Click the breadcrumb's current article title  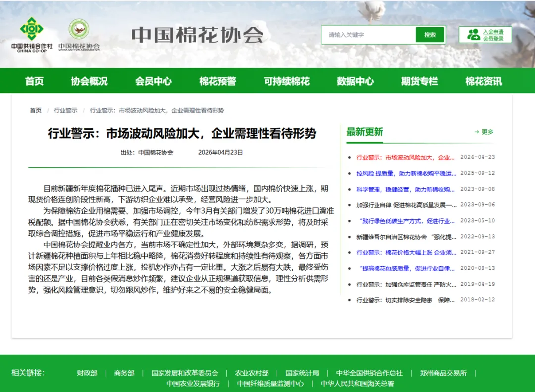pyautogui.click(x=157, y=110)
